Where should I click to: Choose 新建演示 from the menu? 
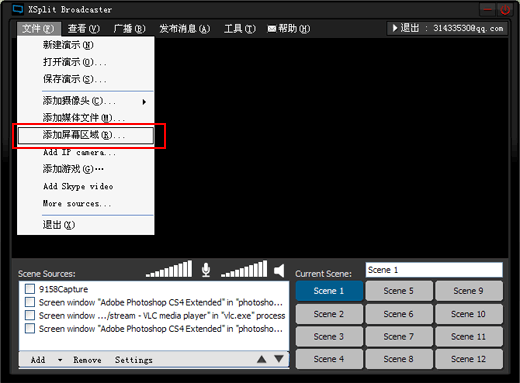[x=86, y=45]
